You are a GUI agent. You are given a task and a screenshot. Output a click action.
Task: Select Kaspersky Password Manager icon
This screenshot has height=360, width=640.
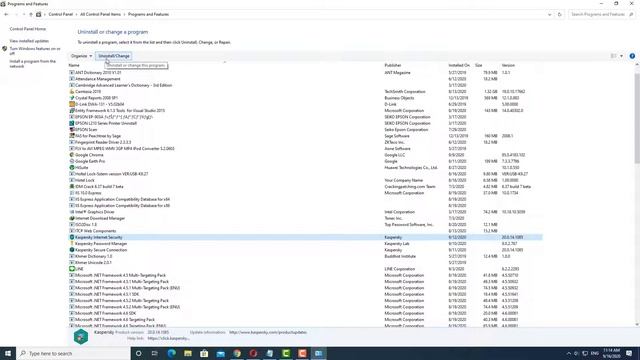[x=72, y=244]
